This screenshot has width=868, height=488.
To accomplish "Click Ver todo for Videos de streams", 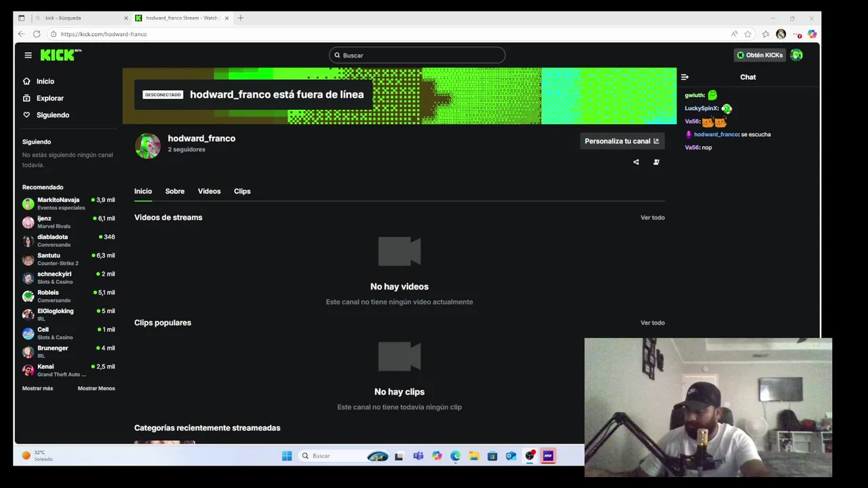I will [652, 218].
